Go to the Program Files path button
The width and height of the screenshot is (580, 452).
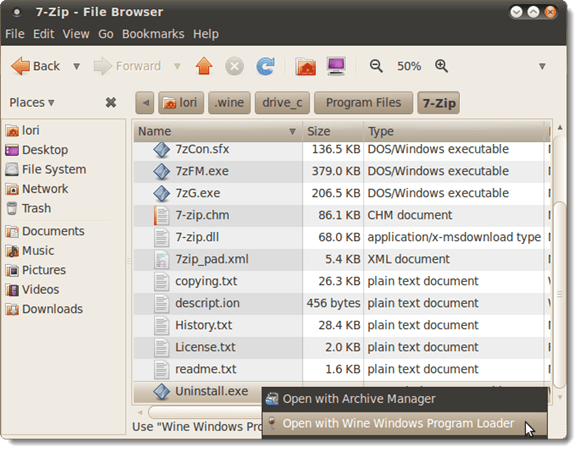point(363,102)
